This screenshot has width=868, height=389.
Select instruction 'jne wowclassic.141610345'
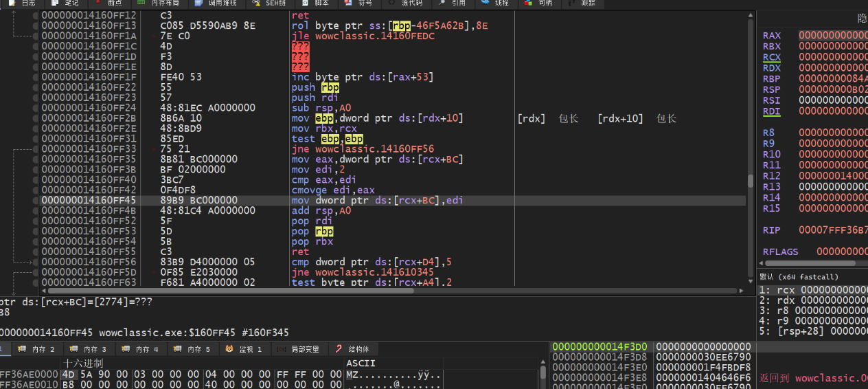coord(363,272)
